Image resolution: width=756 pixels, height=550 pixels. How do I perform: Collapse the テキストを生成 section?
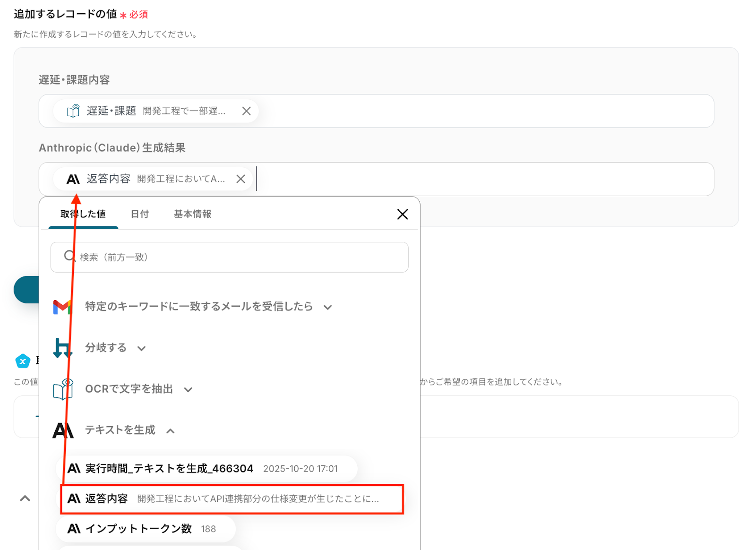171,431
